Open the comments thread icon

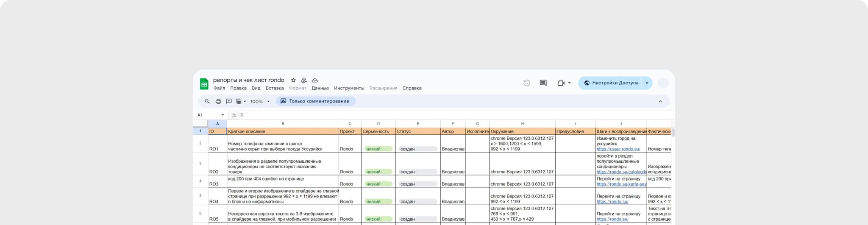(543, 83)
